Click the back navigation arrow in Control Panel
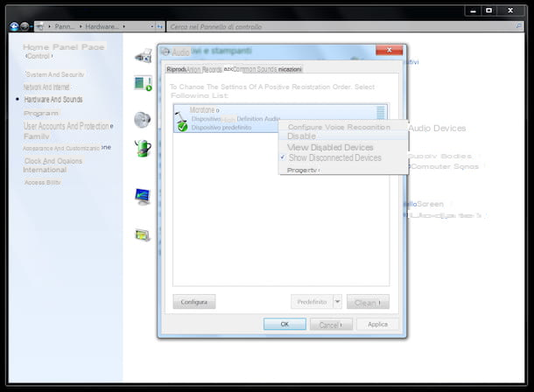534x392 pixels. pos(14,26)
